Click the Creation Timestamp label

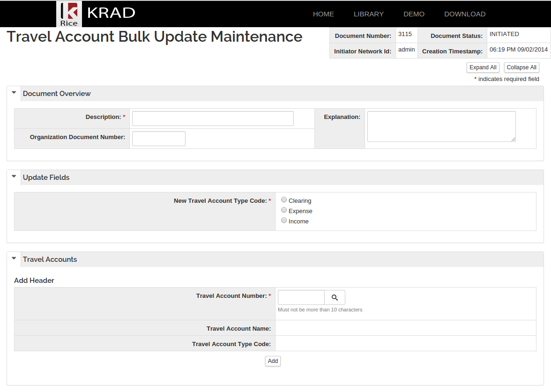coord(452,52)
